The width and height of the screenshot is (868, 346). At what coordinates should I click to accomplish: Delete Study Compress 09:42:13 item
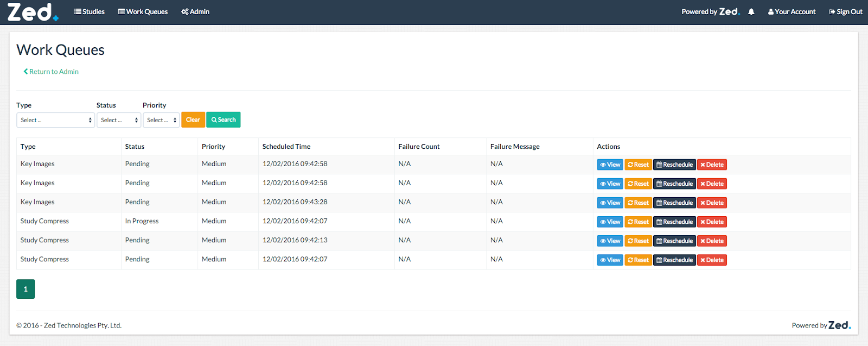click(712, 241)
